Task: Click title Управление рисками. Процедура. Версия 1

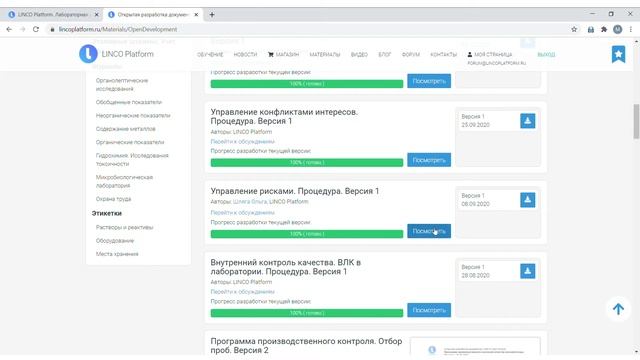Action: coord(295,191)
